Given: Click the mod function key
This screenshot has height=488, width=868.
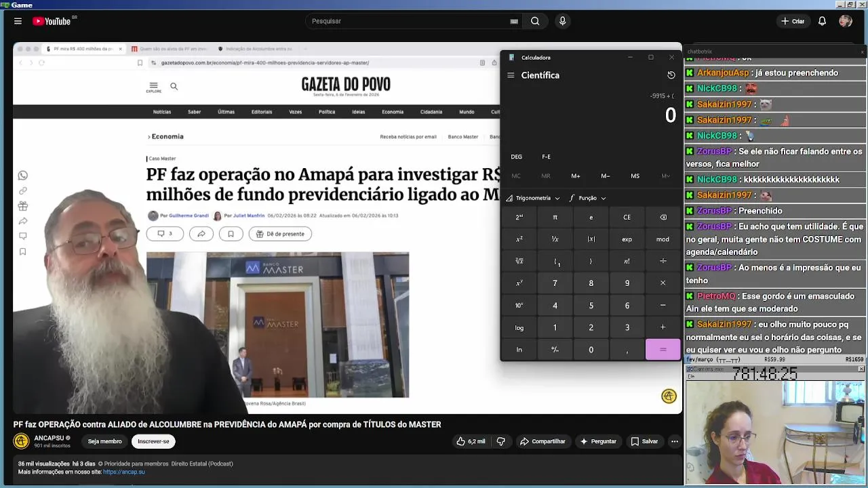Looking at the screenshot, I should [663, 239].
